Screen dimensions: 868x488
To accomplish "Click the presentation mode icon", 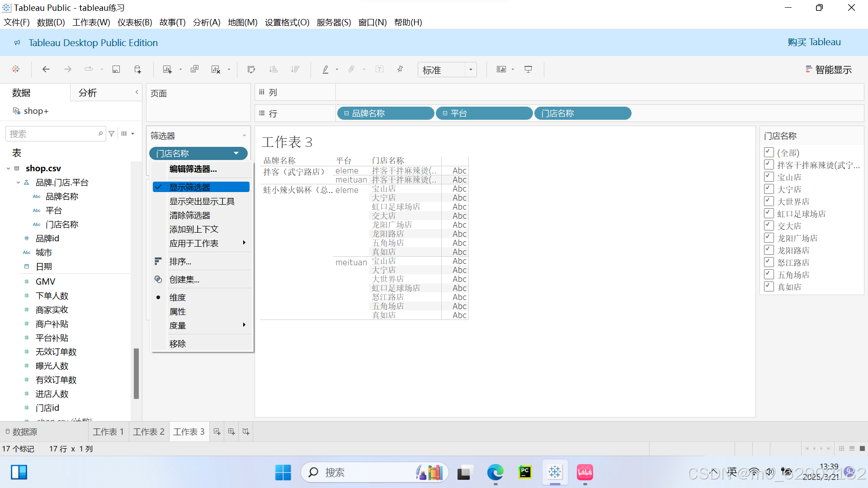I will [528, 69].
